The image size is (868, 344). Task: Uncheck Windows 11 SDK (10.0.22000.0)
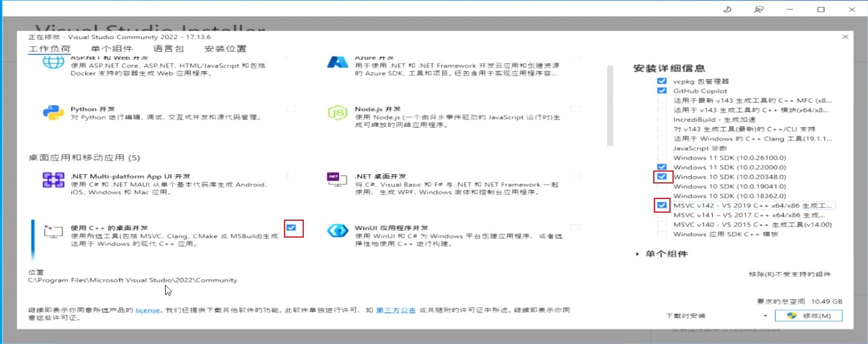(661, 167)
